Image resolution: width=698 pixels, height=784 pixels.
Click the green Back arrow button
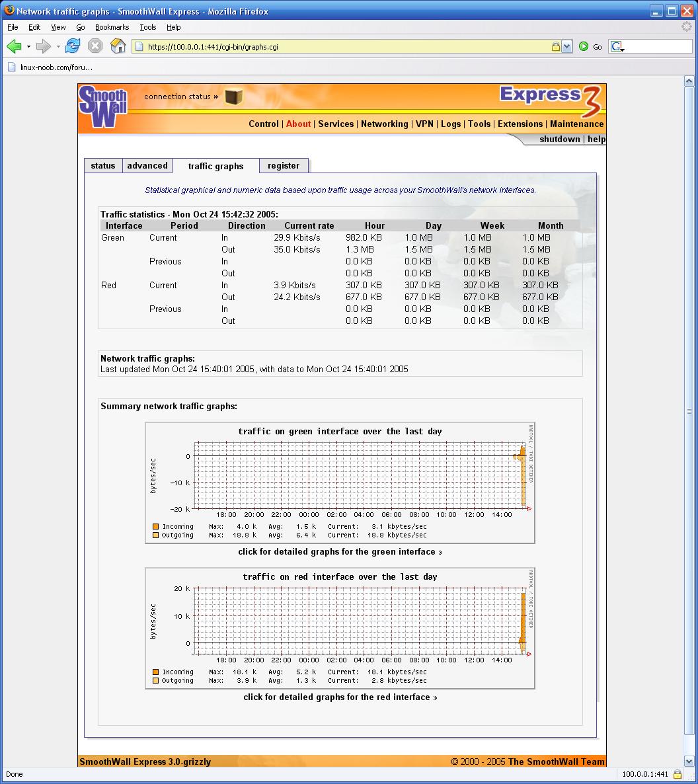(14, 46)
